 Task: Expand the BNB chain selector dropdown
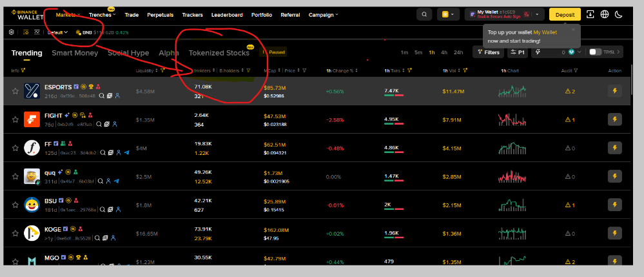(x=448, y=14)
